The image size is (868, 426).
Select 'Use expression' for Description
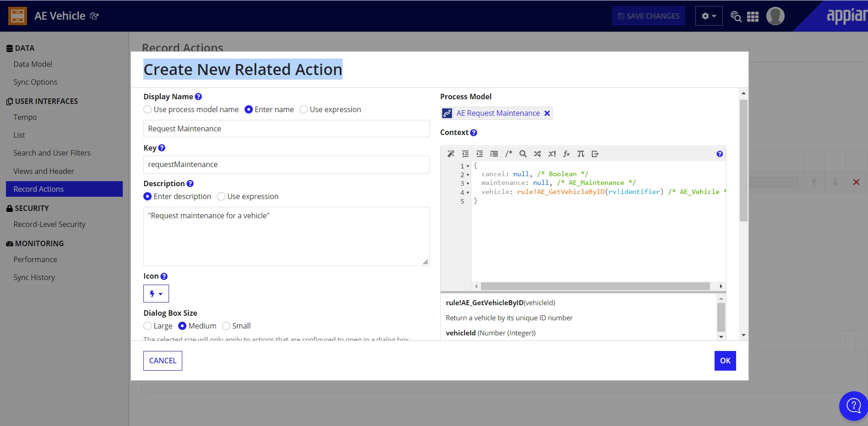[221, 196]
